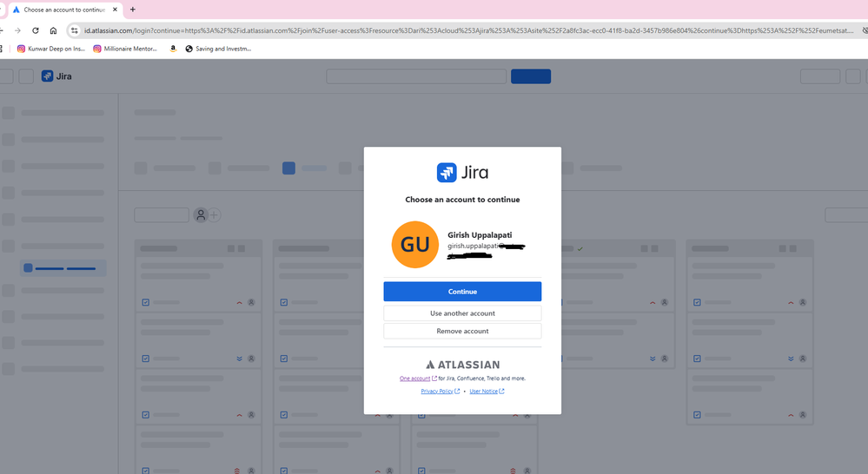Image resolution: width=868 pixels, height=474 pixels.
Task: Click the assignee avatar icon in background board
Action: point(201,214)
